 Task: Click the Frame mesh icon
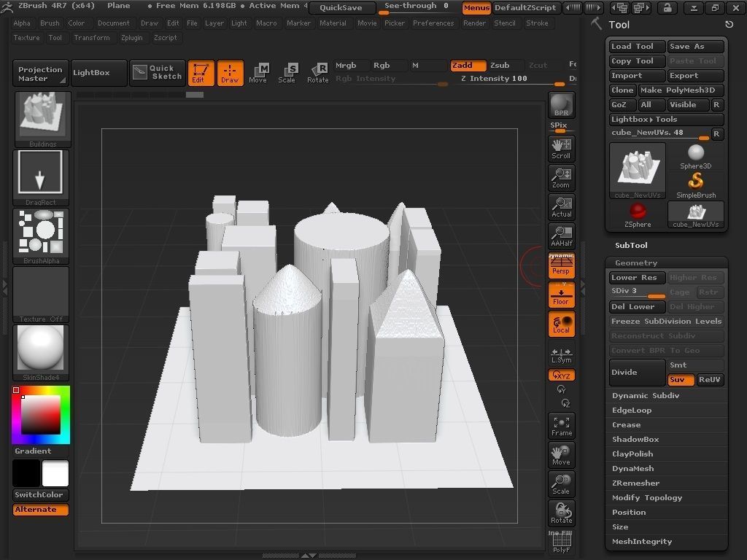click(x=561, y=426)
